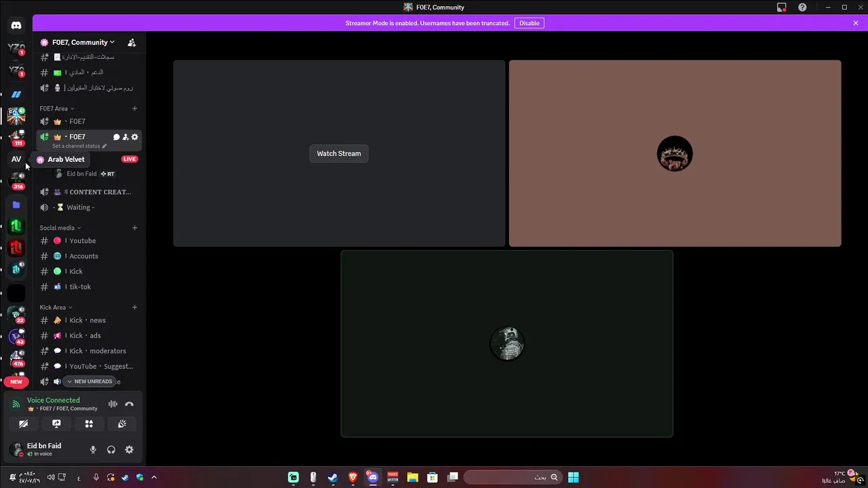Open File Explorer from taskbar
This screenshot has width=868, height=488.
tap(412, 477)
